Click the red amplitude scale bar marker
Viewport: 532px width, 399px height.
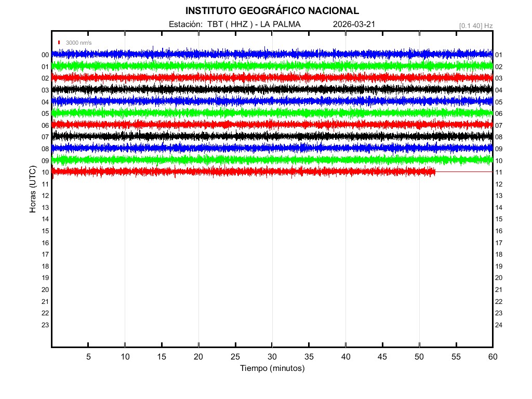pyautogui.click(x=60, y=43)
